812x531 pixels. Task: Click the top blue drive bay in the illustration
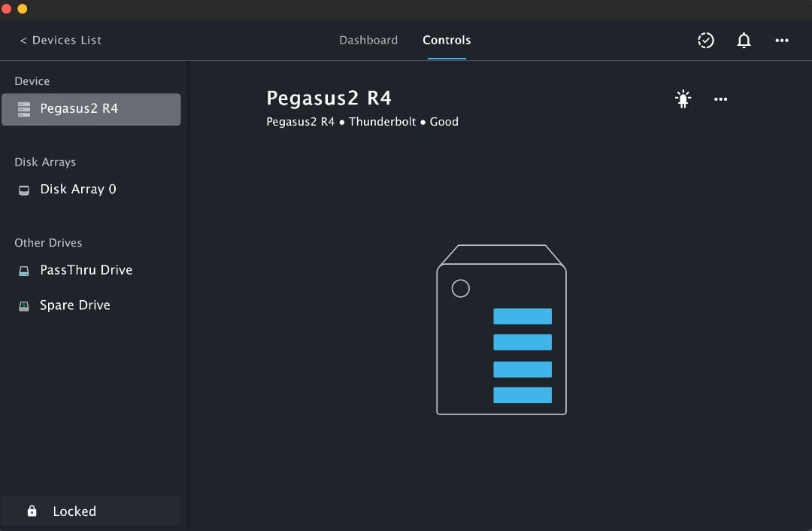point(523,316)
